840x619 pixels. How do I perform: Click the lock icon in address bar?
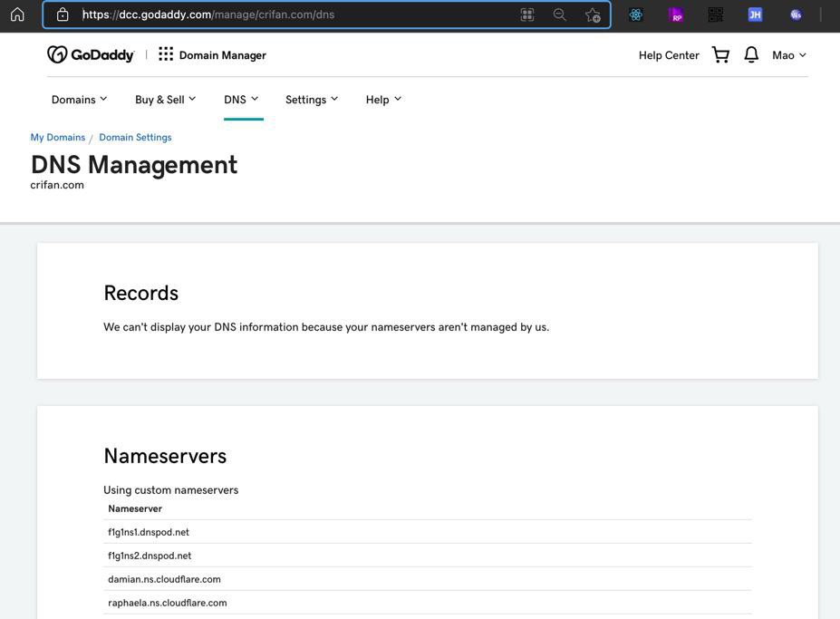(63, 15)
